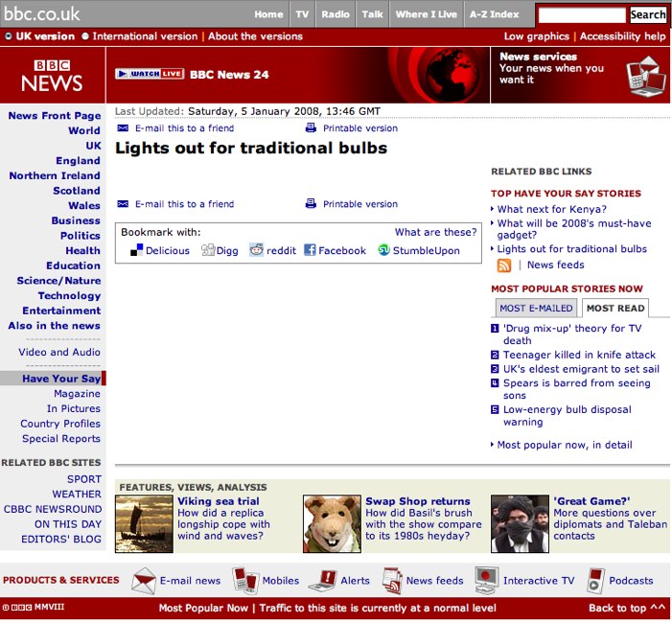
Task: Bookmark with the Digg icon
Action: [x=208, y=250]
